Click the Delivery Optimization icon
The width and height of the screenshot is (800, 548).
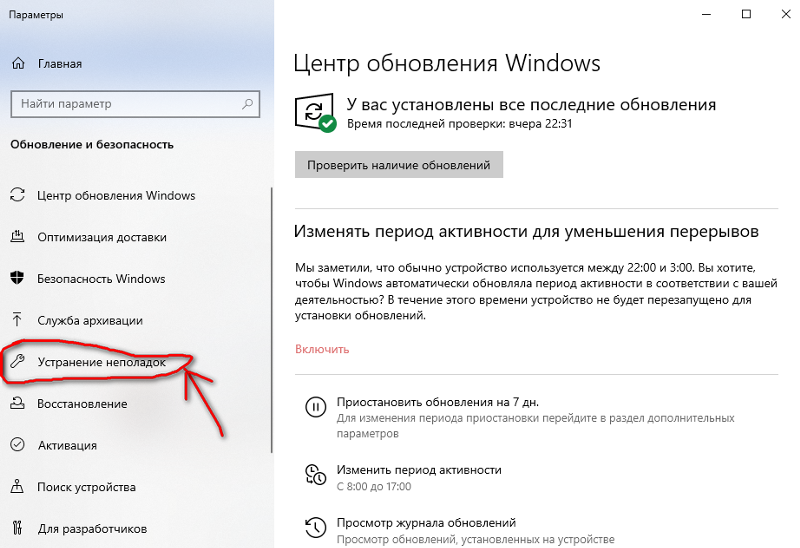pos(17,236)
